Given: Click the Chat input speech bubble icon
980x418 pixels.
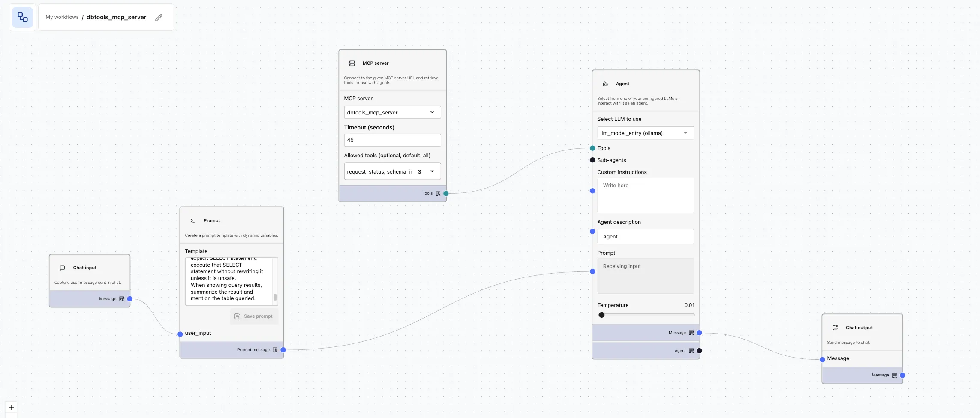Looking at the screenshot, I should pyautogui.click(x=62, y=268).
